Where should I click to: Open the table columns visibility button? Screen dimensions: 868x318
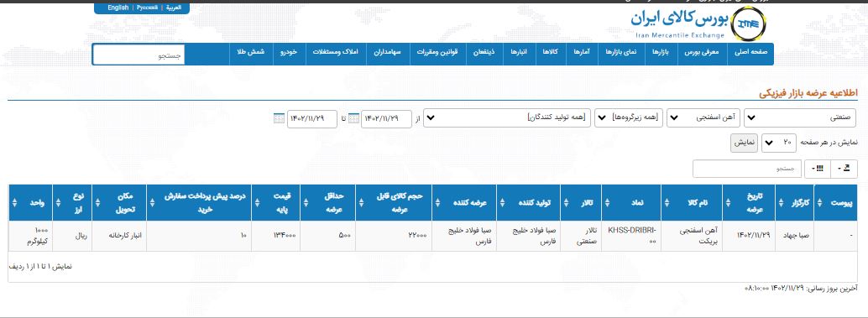818,169
